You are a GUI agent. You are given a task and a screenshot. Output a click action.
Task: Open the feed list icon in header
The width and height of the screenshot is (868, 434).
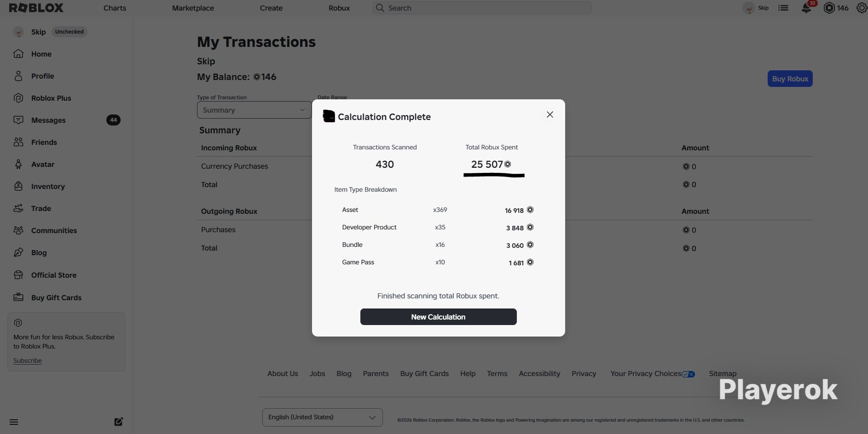point(783,8)
